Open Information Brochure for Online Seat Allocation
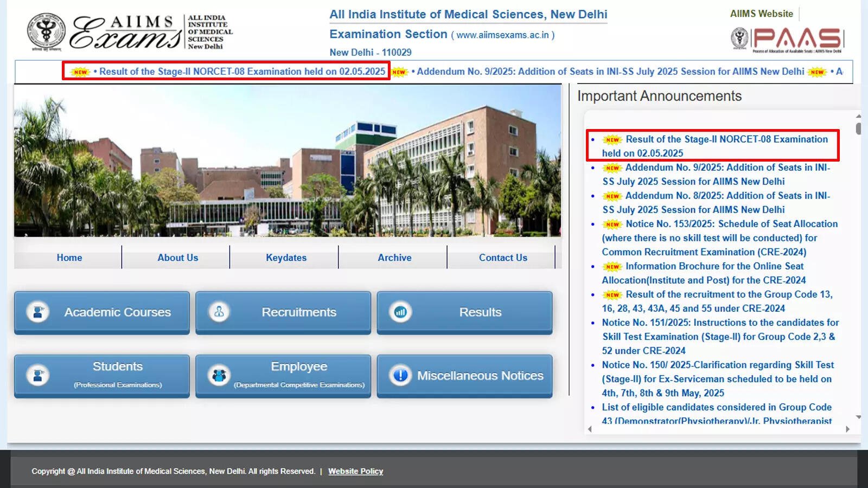This screenshot has height=488, width=868. point(704,273)
